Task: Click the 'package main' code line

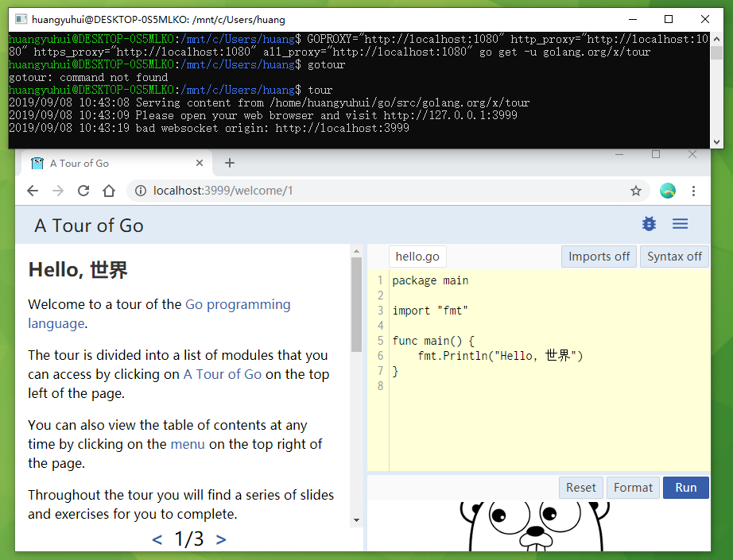Action: 430,280
